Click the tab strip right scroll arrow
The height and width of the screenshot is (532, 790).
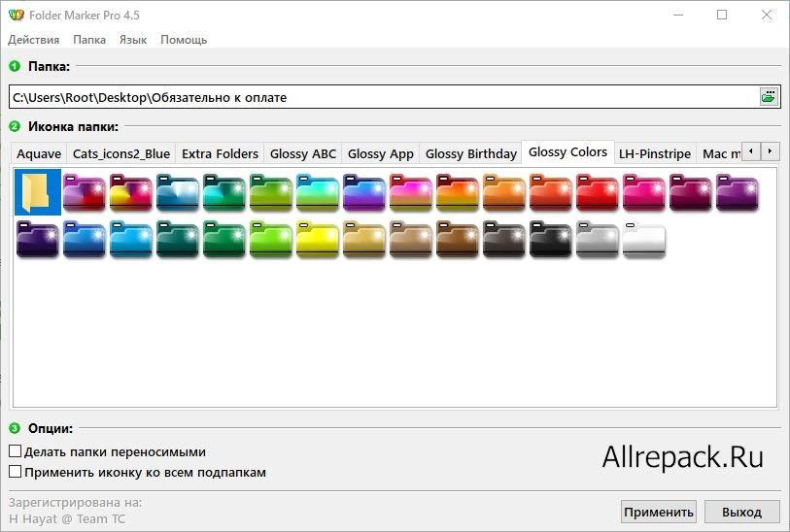pyautogui.click(x=770, y=151)
